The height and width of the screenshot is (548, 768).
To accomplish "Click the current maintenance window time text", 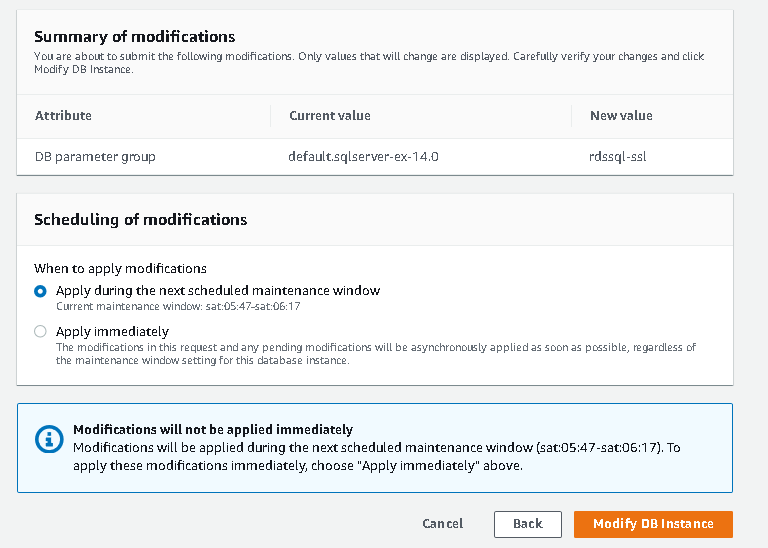I will (x=178, y=307).
